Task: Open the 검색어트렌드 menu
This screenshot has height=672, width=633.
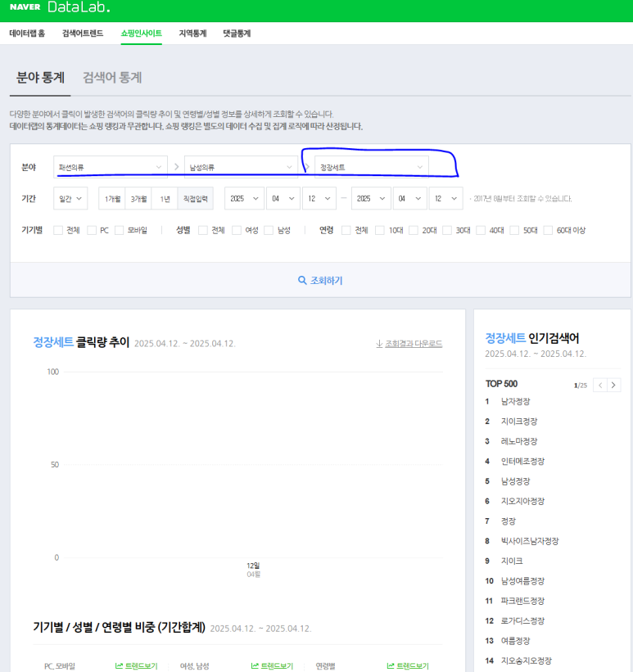Action: pos(83,34)
